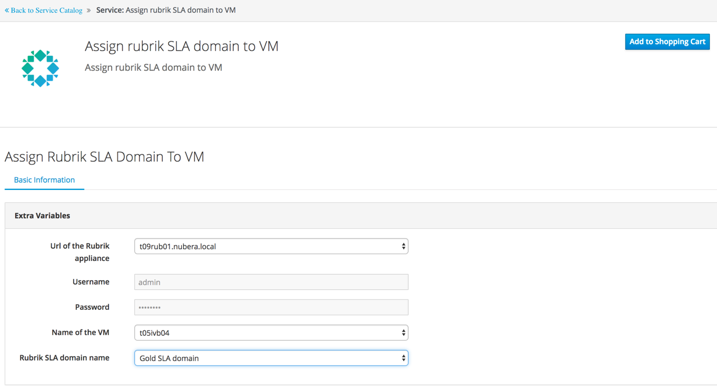Image resolution: width=717 pixels, height=391 pixels.
Task: Open the Basic Information tab
Action: 44,180
